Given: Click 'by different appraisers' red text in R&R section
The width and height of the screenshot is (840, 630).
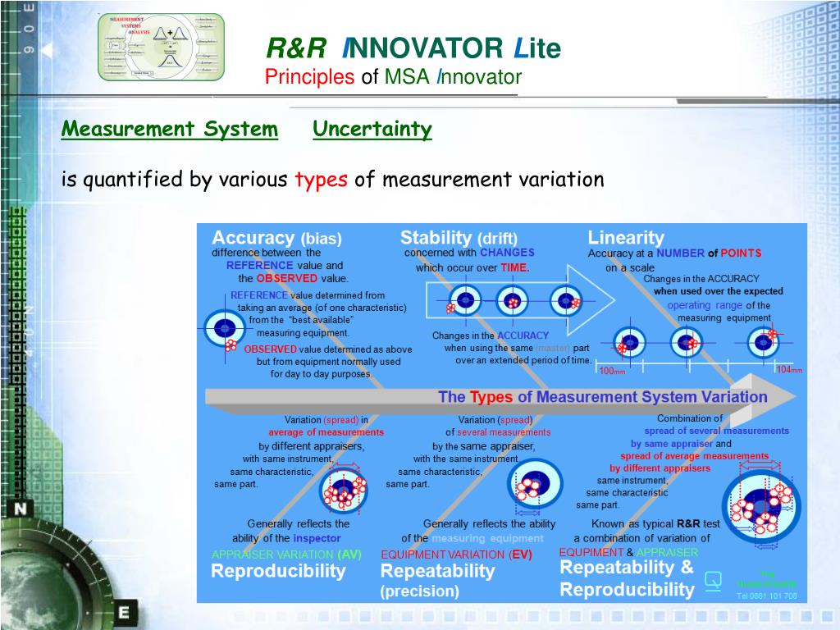Looking at the screenshot, I should coord(660,468).
